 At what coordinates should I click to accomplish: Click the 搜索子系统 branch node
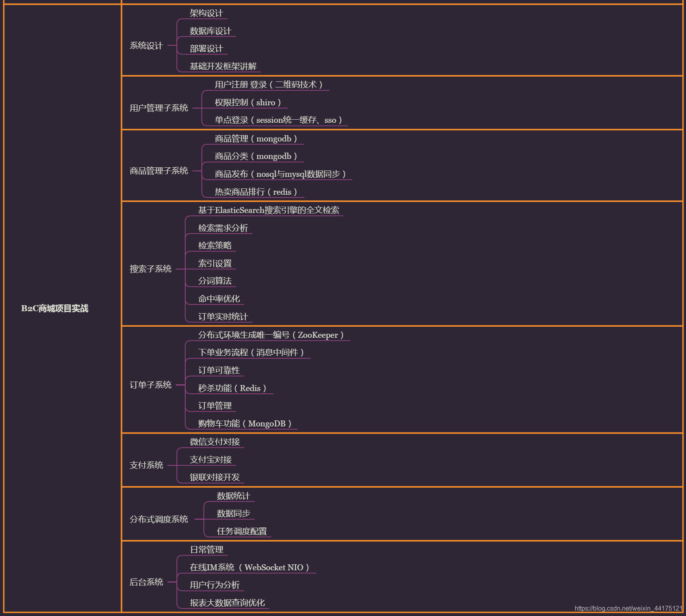[151, 269]
